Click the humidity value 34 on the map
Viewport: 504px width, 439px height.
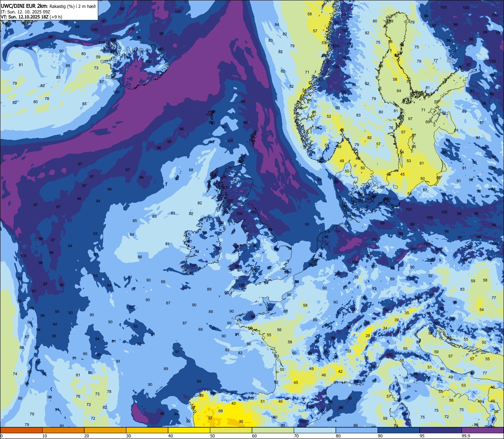tap(385, 328)
